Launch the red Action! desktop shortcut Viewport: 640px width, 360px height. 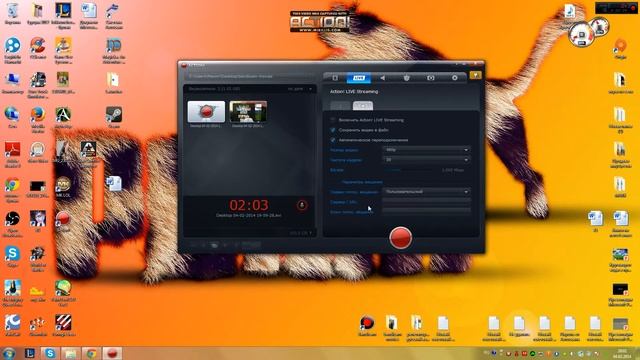pyautogui.click(x=63, y=221)
